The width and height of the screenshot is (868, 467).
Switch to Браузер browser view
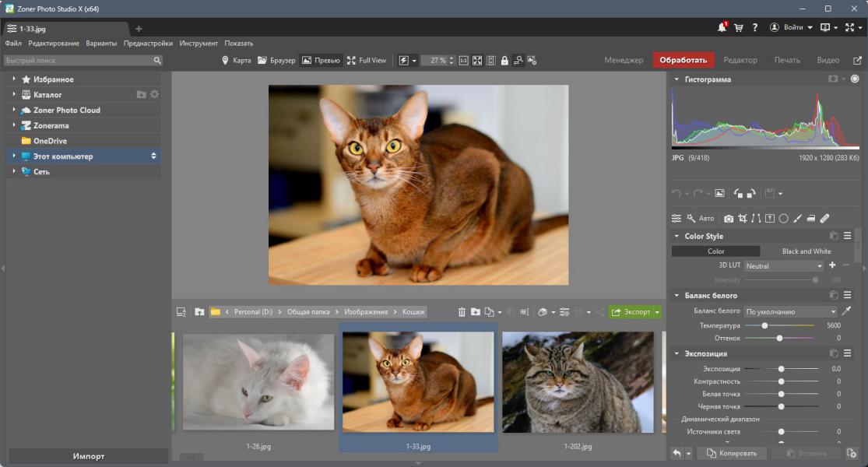pyautogui.click(x=276, y=60)
